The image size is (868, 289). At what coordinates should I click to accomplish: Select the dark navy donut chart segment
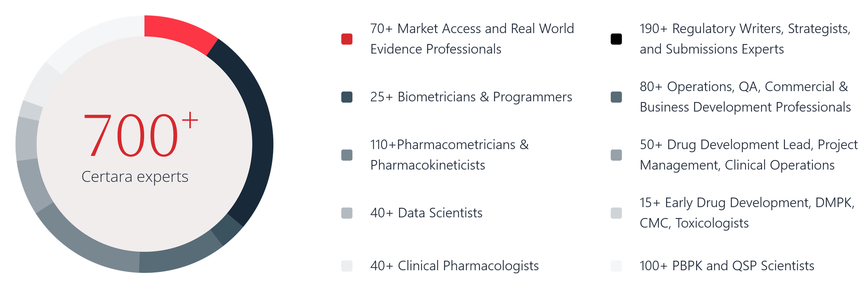click(x=260, y=136)
